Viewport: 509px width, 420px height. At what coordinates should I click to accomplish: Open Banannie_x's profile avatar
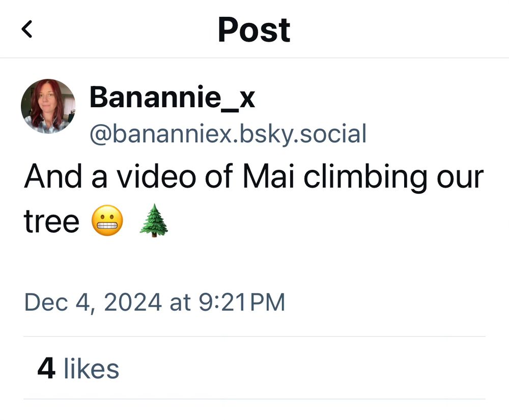click(x=48, y=106)
